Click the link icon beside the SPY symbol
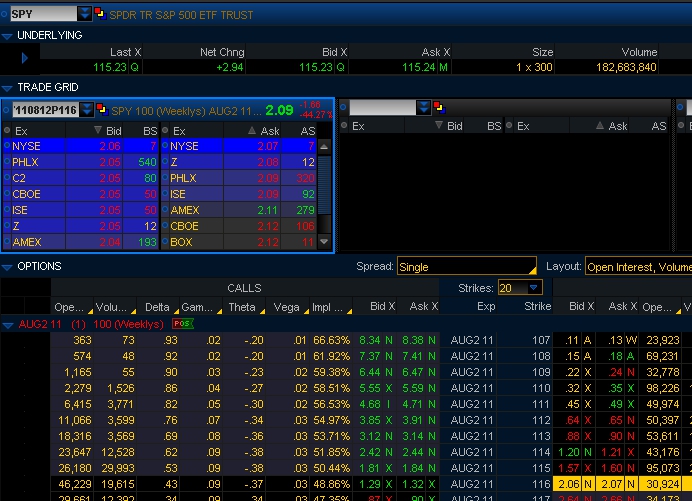692x501 pixels. click(x=100, y=14)
